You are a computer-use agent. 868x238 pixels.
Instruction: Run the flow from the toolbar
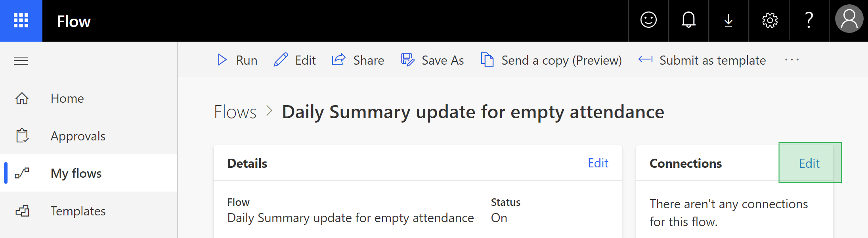click(237, 60)
